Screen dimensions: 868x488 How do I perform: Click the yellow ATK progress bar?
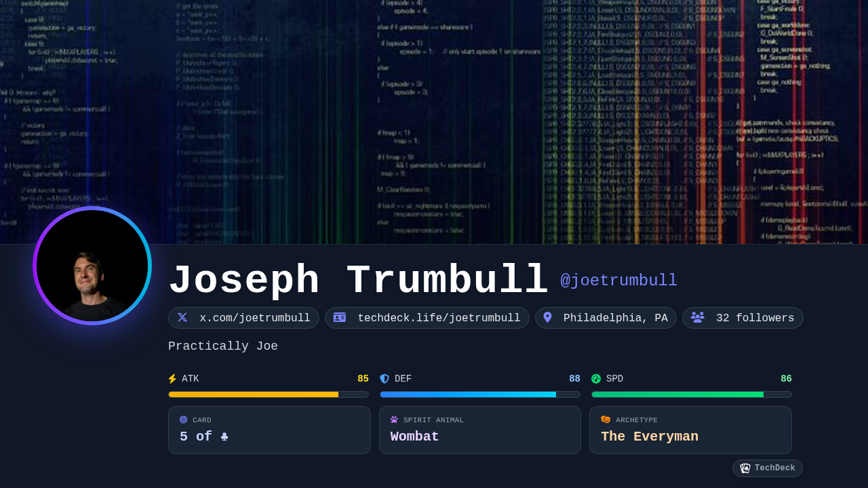tap(268, 394)
